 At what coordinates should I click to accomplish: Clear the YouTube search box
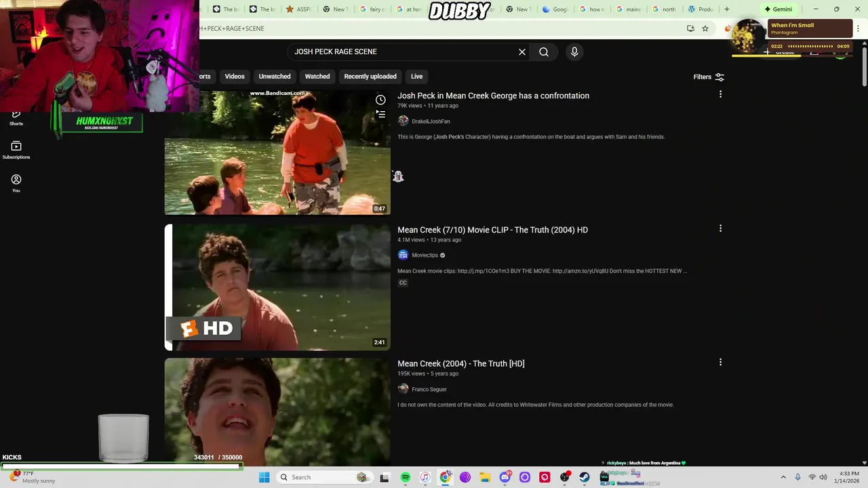click(x=522, y=52)
